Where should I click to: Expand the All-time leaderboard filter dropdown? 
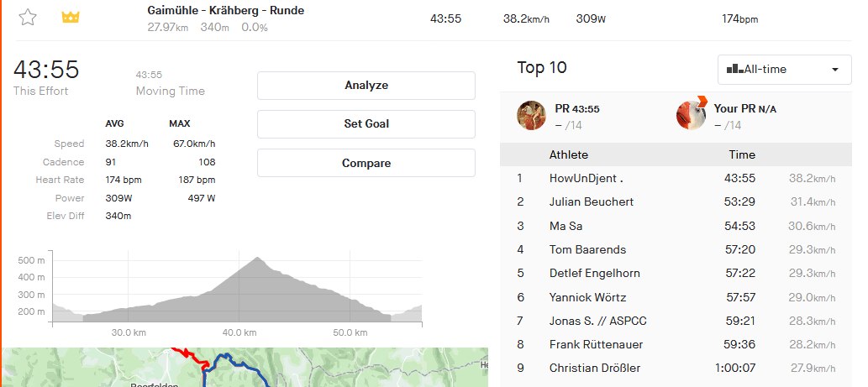pos(785,70)
